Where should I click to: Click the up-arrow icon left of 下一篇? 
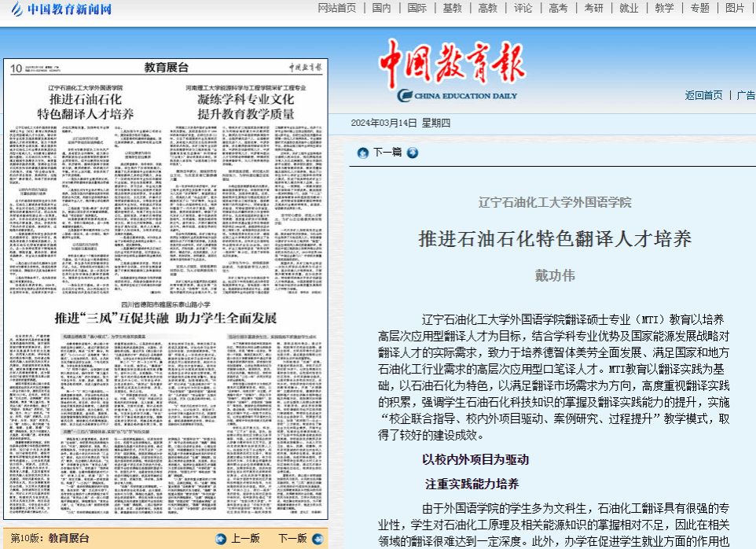(x=363, y=153)
